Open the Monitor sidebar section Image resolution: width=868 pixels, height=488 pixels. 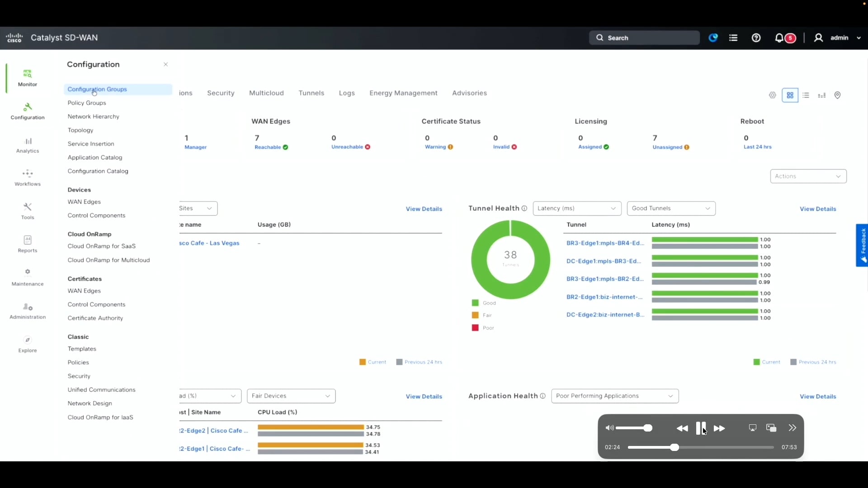pyautogui.click(x=28, y=78)
